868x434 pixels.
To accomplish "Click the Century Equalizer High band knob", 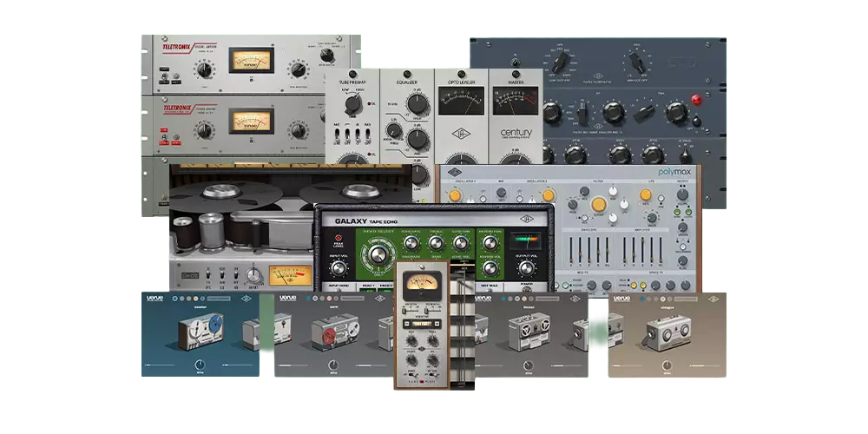I will 415,104.
